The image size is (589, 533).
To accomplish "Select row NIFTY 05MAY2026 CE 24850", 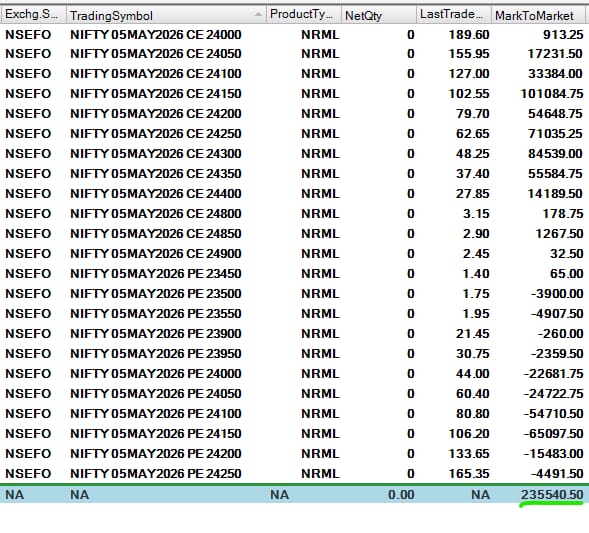I will pos(294,234).
